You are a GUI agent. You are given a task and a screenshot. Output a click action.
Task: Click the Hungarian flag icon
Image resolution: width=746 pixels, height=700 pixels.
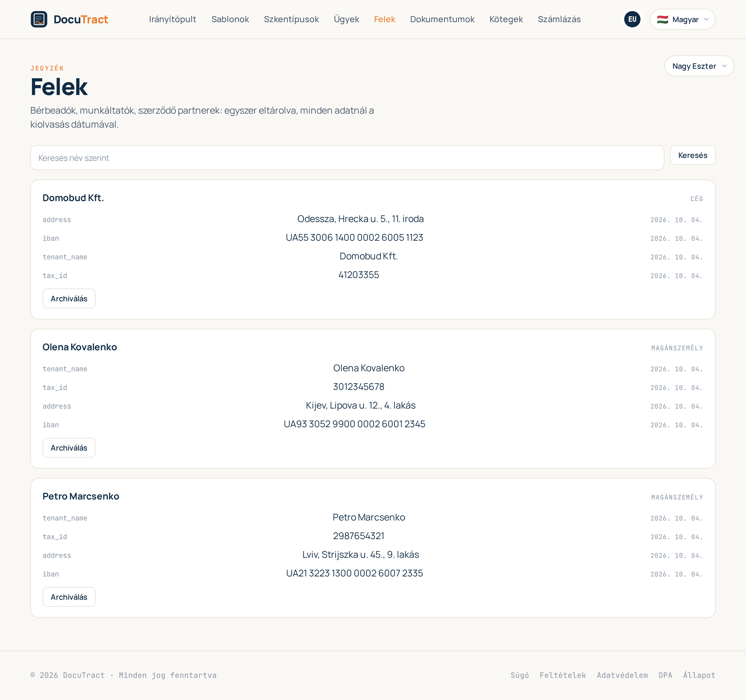pyautogui.click(x=662, y=20)
